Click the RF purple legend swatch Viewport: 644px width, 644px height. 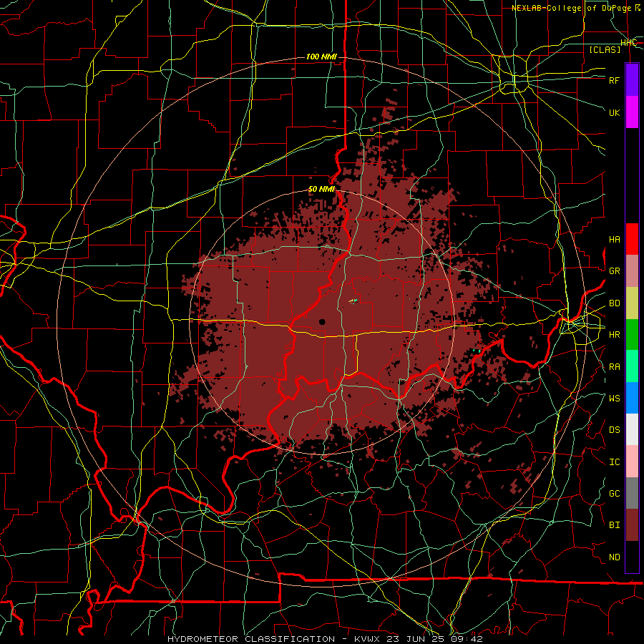[632, 79]
